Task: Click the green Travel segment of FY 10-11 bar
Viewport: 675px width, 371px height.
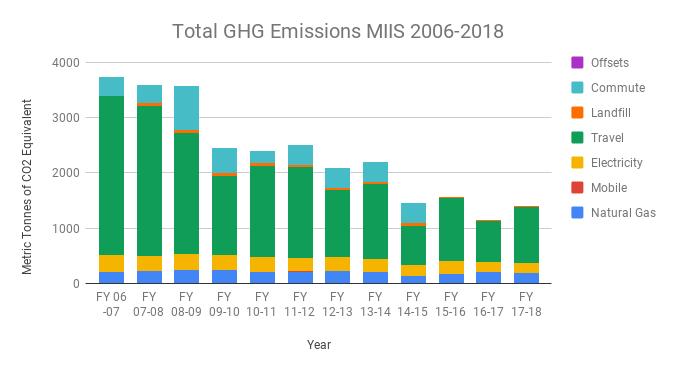Action: pos(262,211)
